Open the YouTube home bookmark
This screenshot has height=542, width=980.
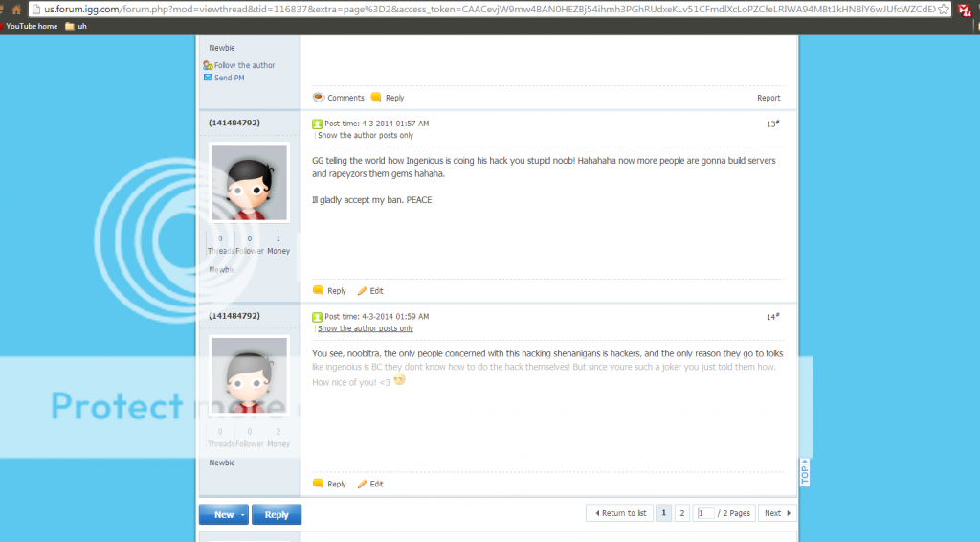(32, 26)
